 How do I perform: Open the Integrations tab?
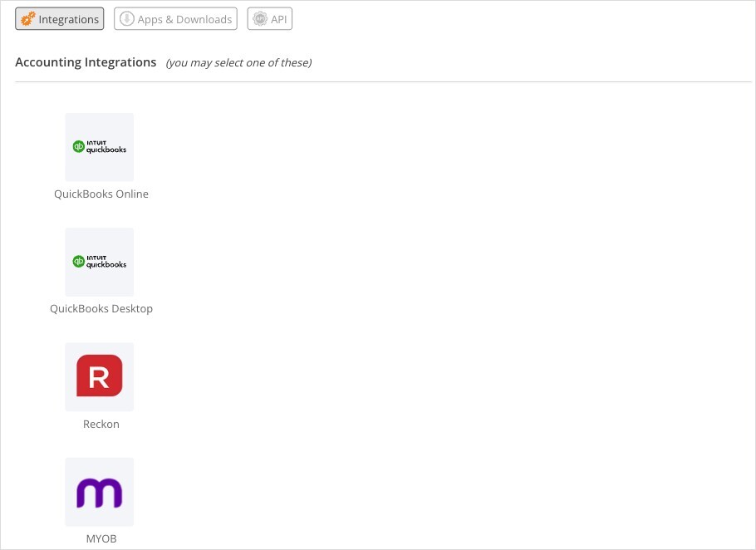point(59,19)
